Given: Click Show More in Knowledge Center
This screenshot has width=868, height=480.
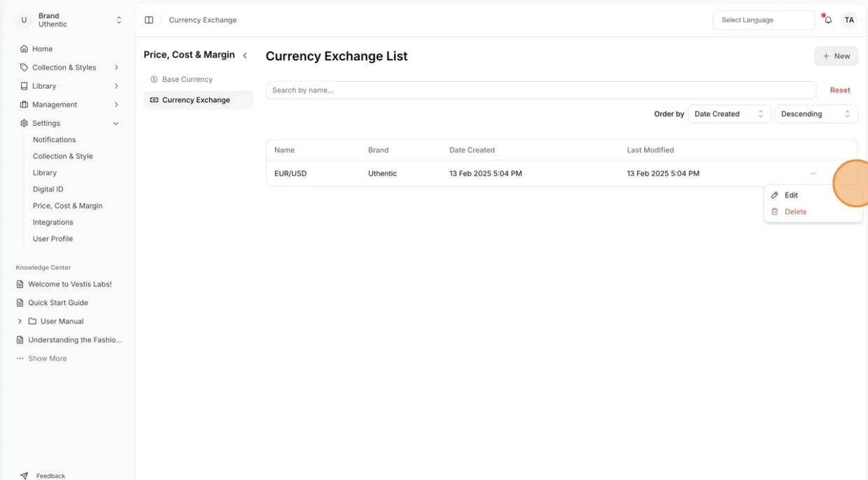Looking at the screenshot, I should (48, 359).
